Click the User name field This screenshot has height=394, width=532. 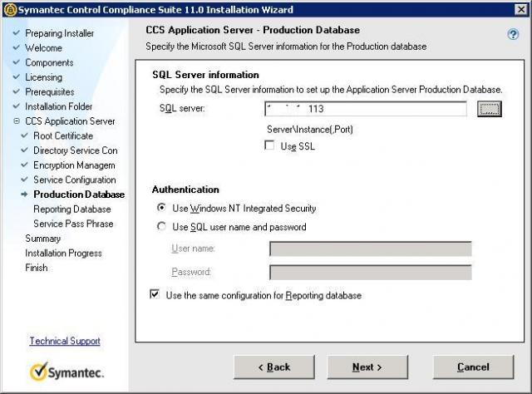pyautogui.click(x=371, y=249)
